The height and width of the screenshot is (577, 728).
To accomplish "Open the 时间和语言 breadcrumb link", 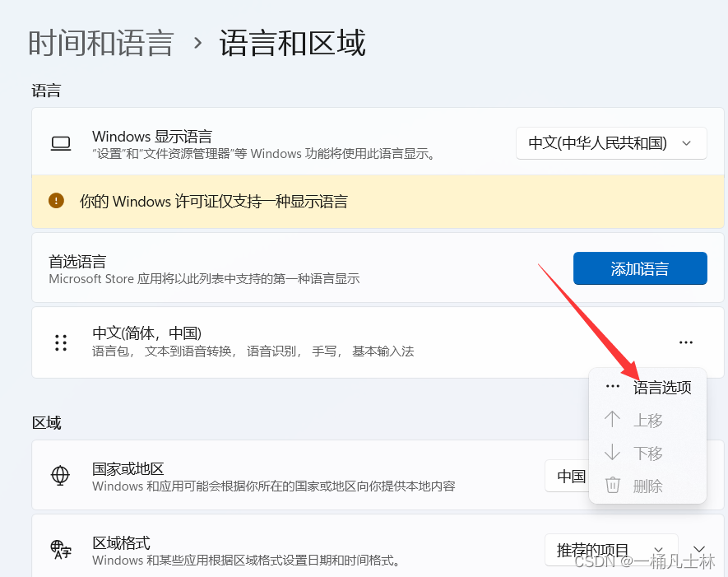I will click(x=100, y=43).
